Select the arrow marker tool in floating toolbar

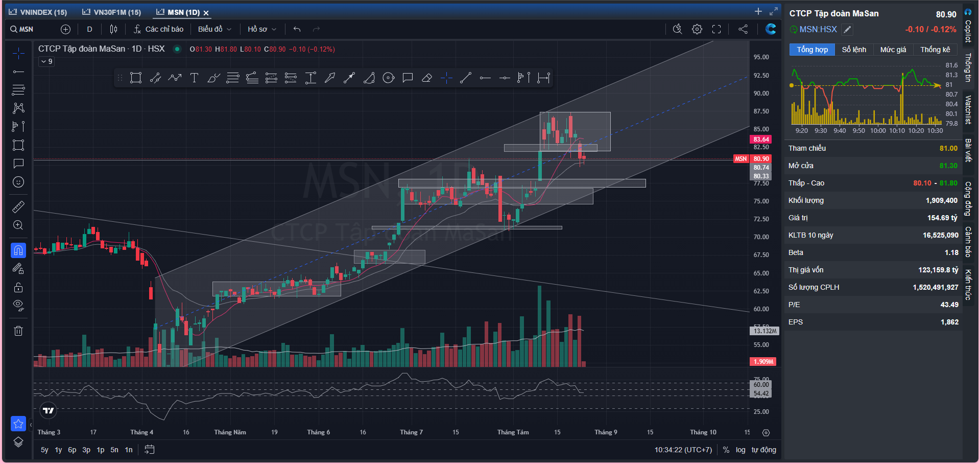pyautogui.click(x=330, y=78)
